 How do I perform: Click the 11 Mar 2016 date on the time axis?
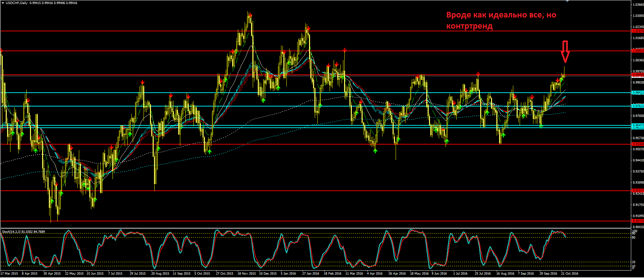click(354, 274)
